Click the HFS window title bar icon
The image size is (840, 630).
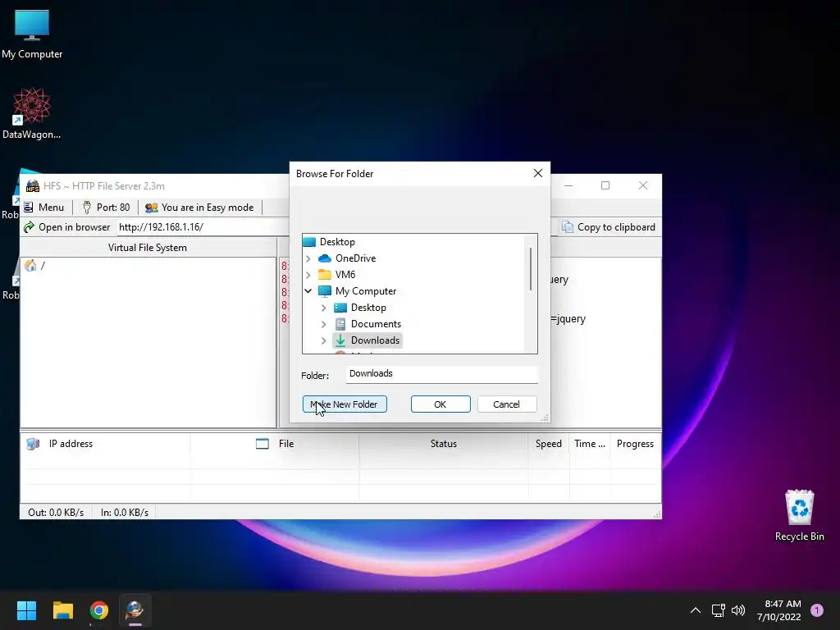click(x=33, y=186)
